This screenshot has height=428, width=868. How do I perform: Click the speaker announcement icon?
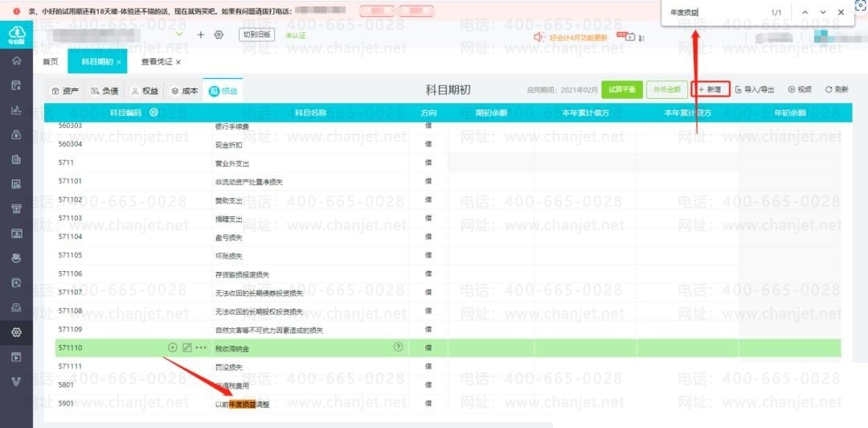[540, 37]
